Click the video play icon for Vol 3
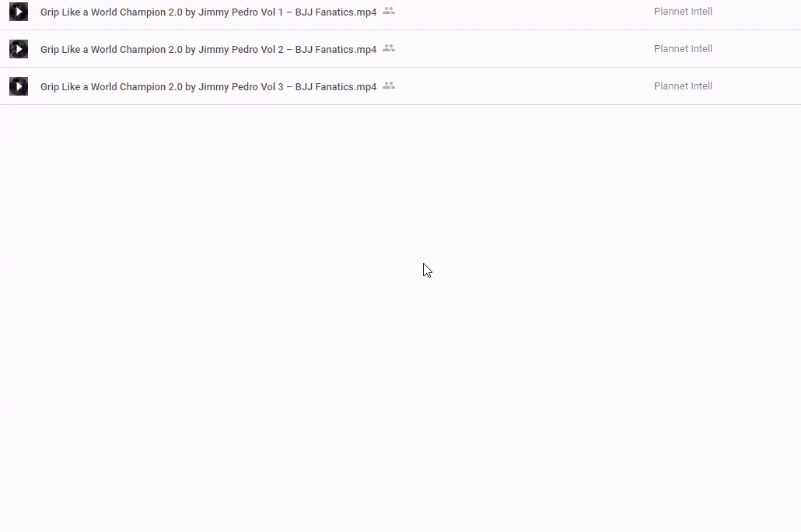Screen dimensions: 801x532 (19, 86)
